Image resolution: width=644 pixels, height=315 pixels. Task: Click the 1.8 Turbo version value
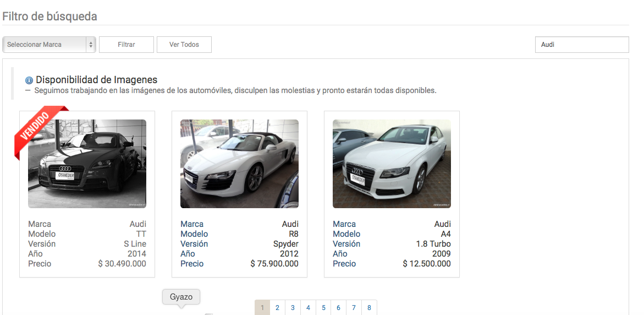(433, 244)
